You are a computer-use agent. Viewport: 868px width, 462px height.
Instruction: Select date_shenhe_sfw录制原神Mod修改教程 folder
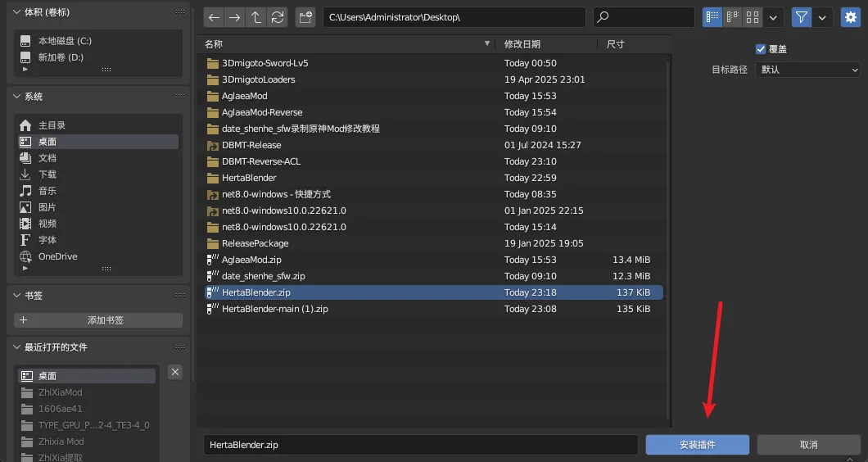pyautogui.click(x=433, y=129)
